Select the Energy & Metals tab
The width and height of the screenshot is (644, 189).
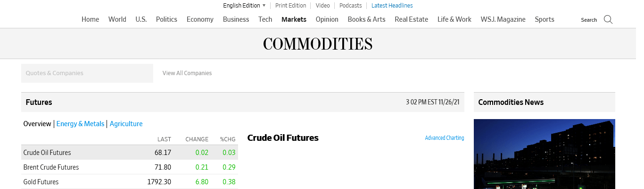[x=80, y=124]
